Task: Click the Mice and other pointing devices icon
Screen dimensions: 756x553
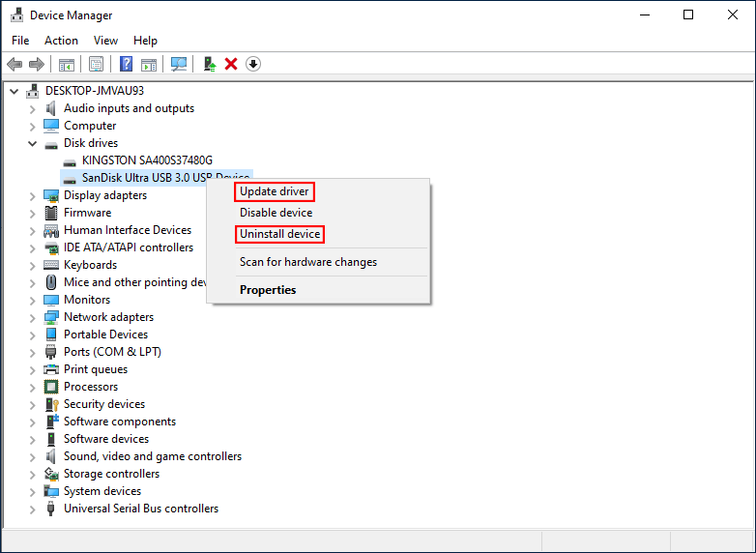Action: point(51,282)
